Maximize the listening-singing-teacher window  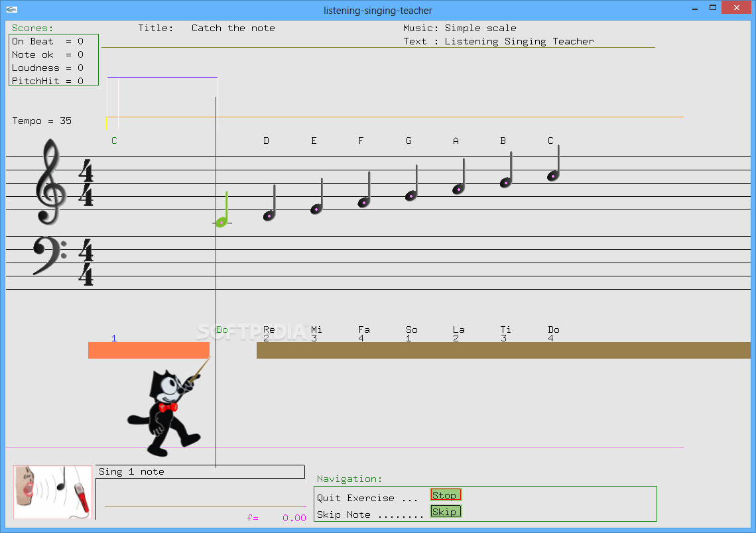point(713,8)
